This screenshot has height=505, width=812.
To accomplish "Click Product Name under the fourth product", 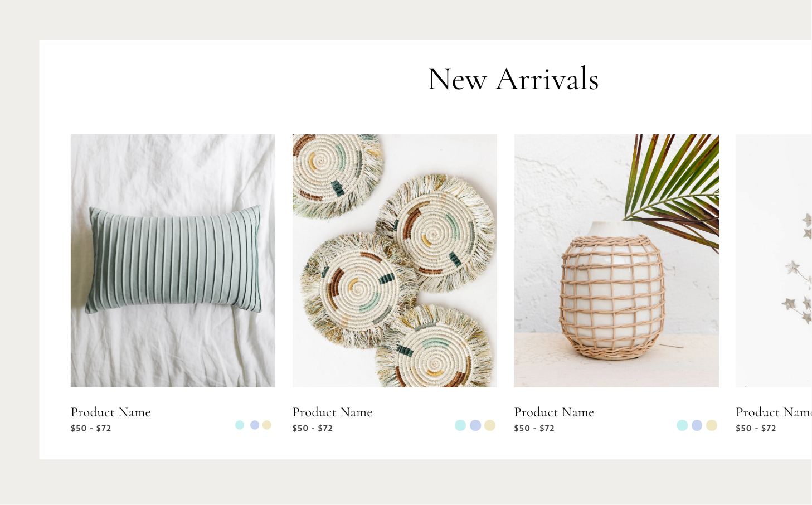I will pos(774,412).
